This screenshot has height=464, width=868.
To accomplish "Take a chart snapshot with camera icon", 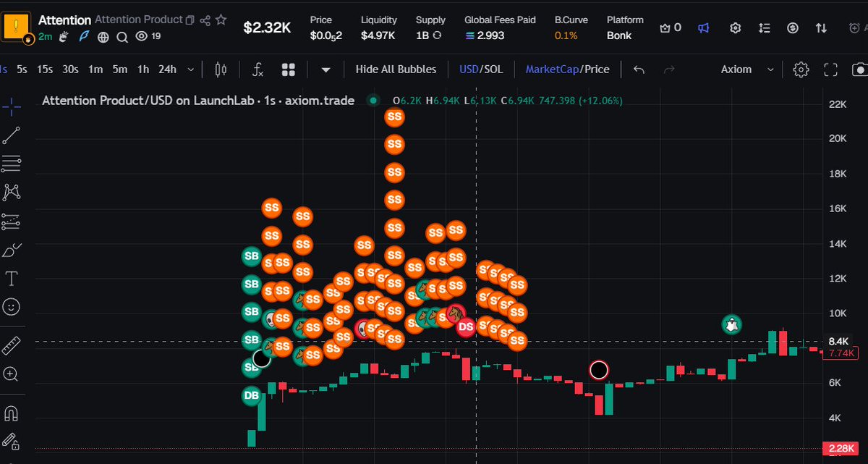I will point(860,69).
